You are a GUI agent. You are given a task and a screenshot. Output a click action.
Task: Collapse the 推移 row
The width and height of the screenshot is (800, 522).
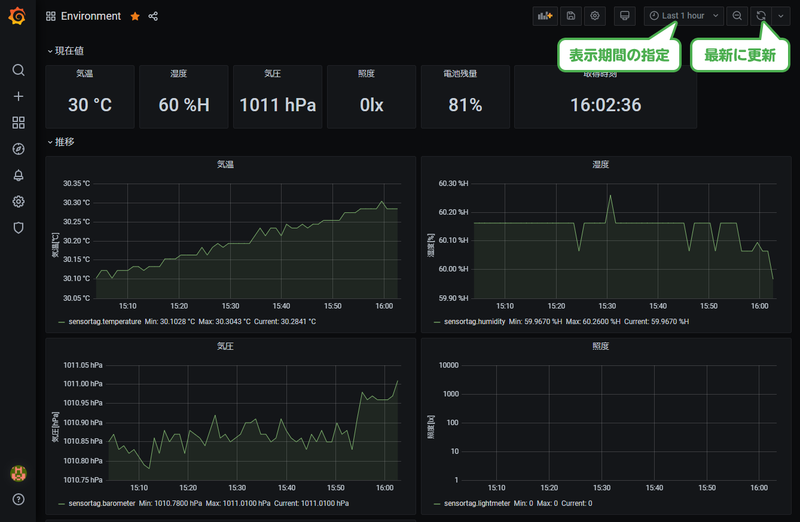click(x=61, y=142)
